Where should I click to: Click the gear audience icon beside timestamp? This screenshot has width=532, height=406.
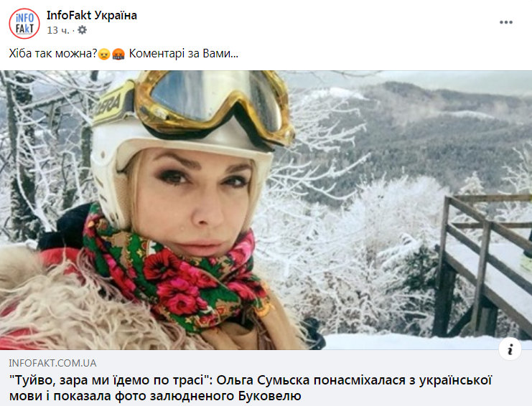pyautogui.click(x=82, y=30)
